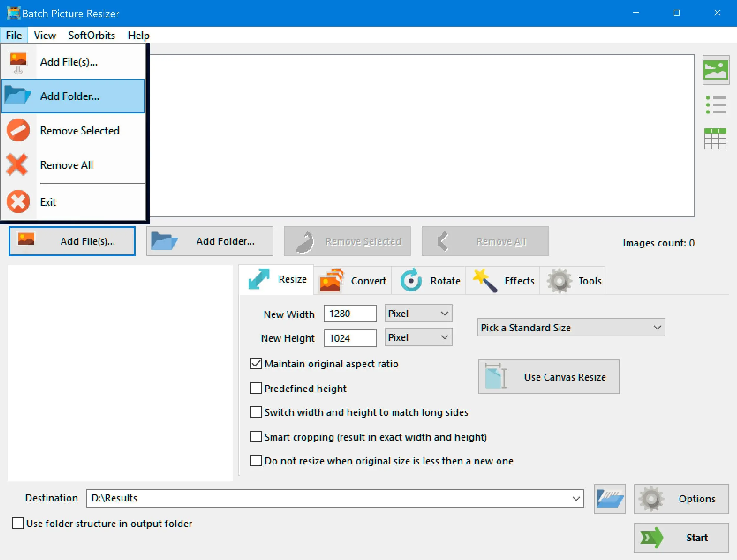Select Add Folder from File menu
This screenshot has height=560, width=737.
pyautogui.click(x=69, y=95)
